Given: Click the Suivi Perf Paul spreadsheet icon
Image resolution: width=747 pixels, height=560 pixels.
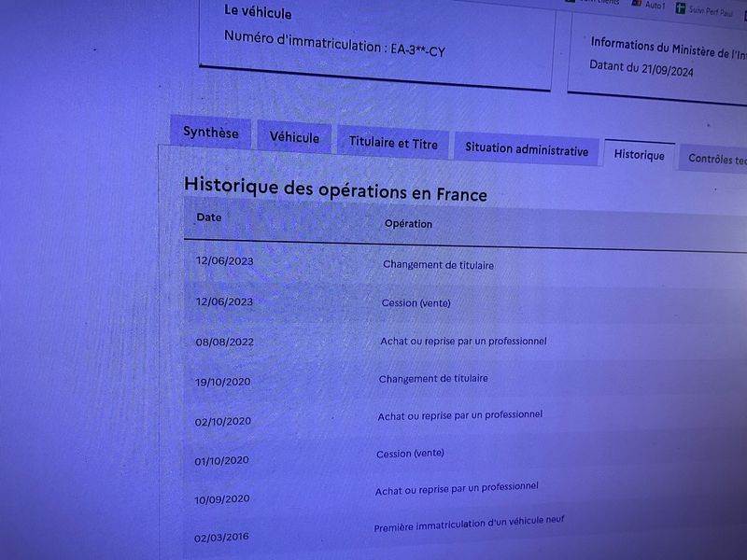Looking at the screenshot, I should [681, 8].
